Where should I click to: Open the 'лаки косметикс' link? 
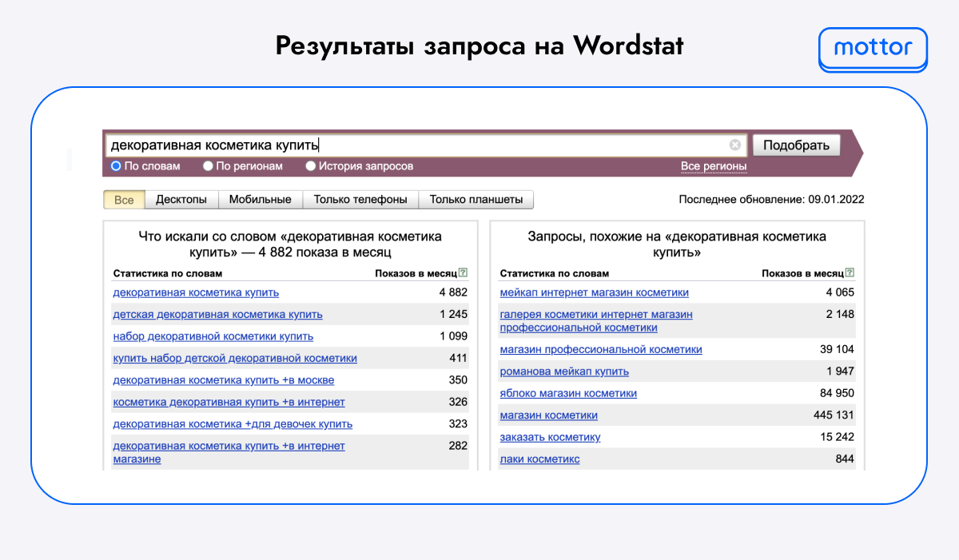click(x=540, y=459)
